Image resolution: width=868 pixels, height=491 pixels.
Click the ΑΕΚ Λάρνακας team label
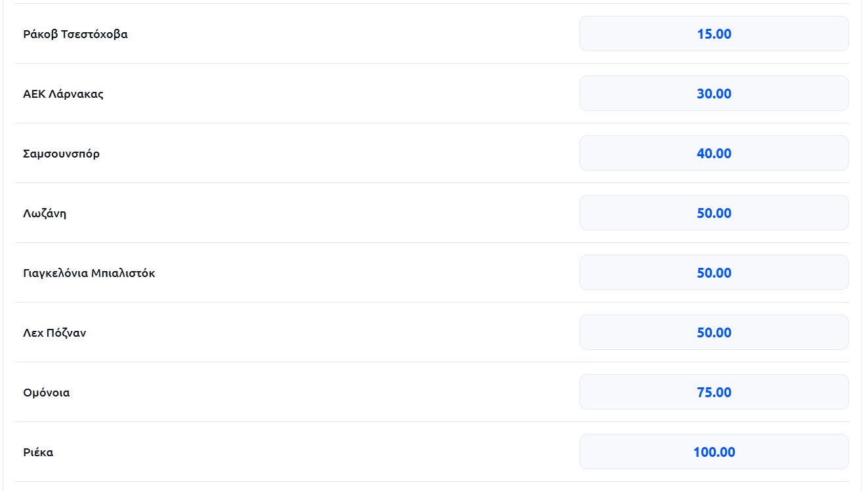click(x=63, y=94)
